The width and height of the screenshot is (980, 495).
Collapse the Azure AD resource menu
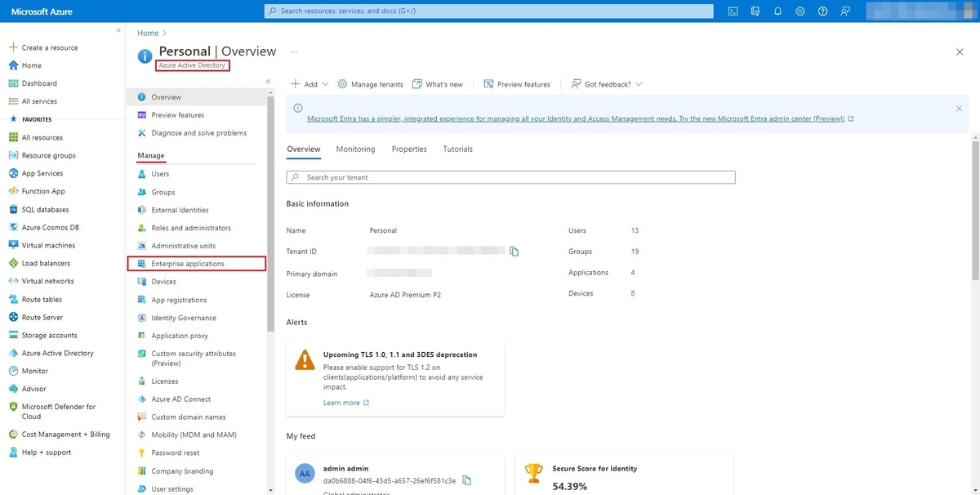(x=268, y=82)
